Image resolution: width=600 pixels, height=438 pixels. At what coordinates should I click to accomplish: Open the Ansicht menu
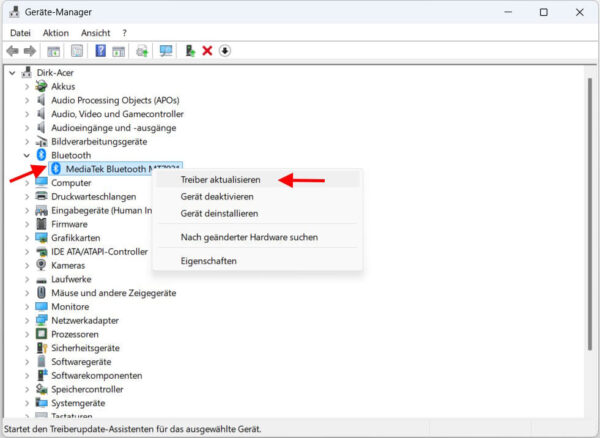[x=96, y=33]
